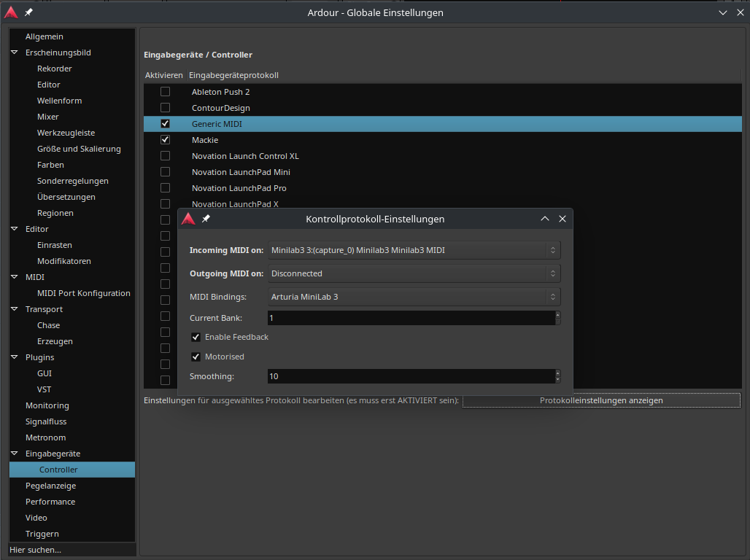The height and width of the screenshot is (560, 750).
Task: Collapse the Eingabegeräte tree section
Action: [15, 454]
